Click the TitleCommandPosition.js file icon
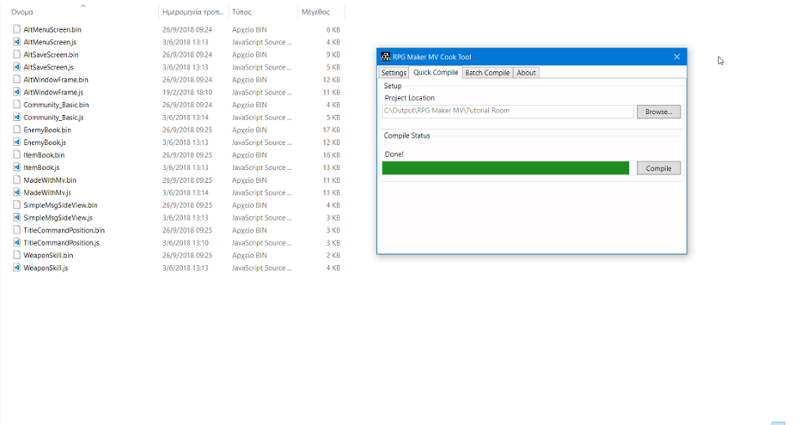This screenshot has height=425, width=800. click(17, 243)
